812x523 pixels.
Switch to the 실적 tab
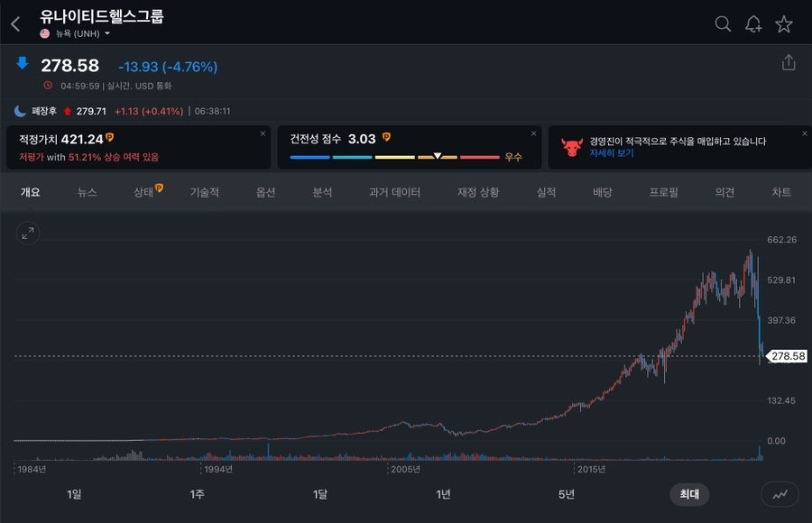547,193
